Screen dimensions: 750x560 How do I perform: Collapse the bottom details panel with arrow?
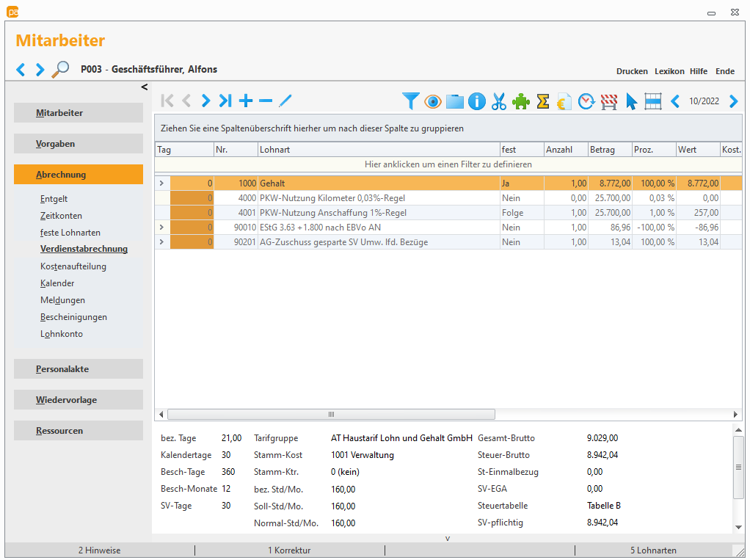click(x=448, y=538)
